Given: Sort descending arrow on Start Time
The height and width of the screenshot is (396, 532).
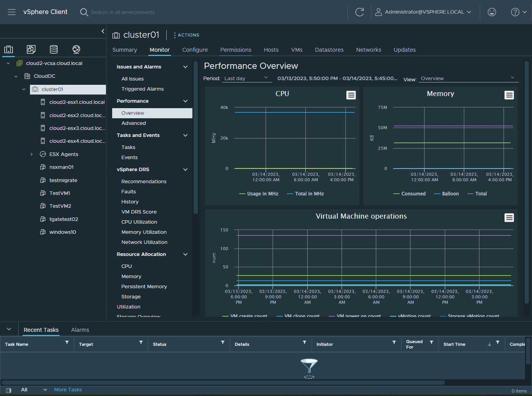Looking at the screenshot, I should (x=490, y=344).
